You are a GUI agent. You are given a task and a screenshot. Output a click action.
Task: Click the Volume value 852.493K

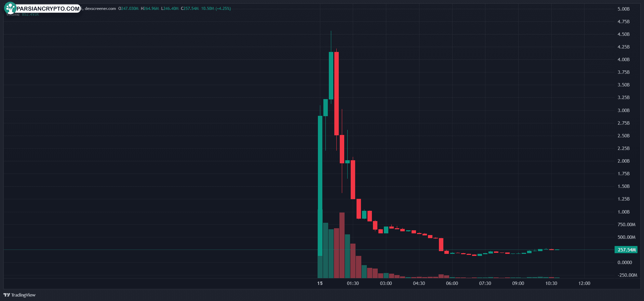(x=30, y=14)
